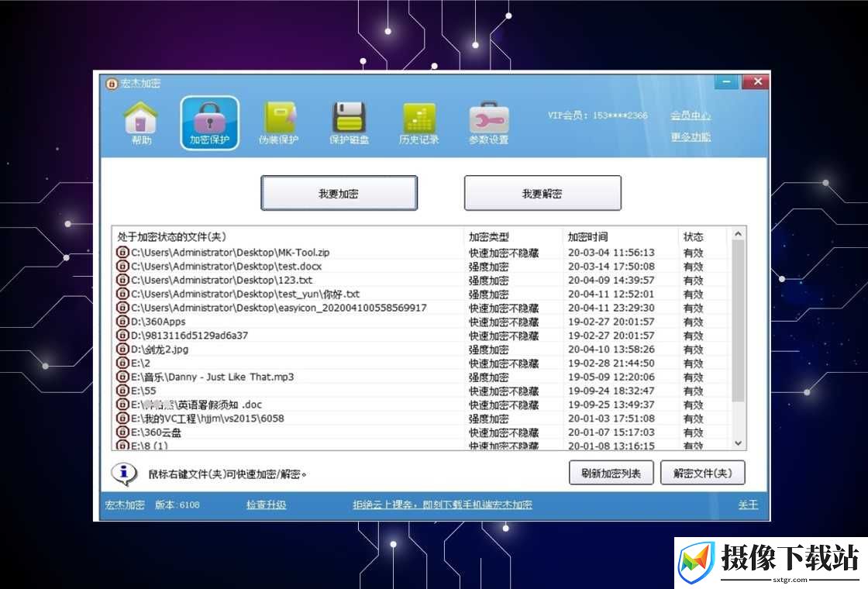Click time 19-05-09 12:20:06 cell
Image resolution: width=868 pixels, height=589 pixels.
[x=611, y=377]
